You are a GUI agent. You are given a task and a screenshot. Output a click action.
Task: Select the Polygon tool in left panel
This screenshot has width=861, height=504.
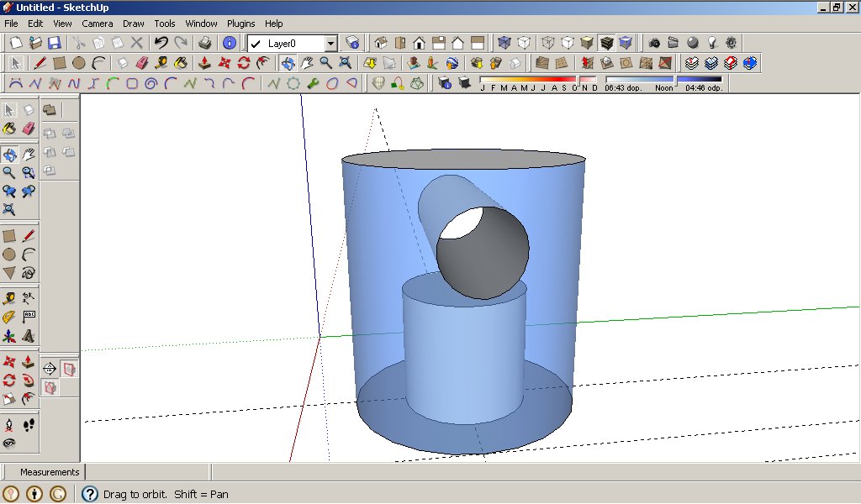click(x=9, y=273)
